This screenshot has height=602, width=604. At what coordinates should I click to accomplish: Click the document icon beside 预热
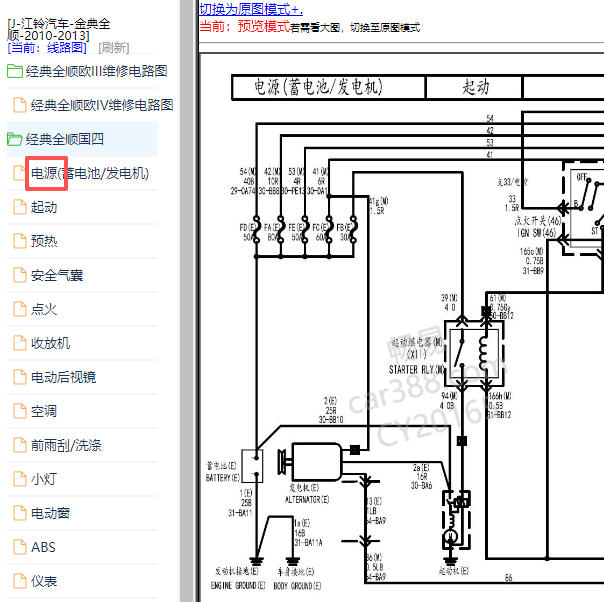[x=20, y=241]
